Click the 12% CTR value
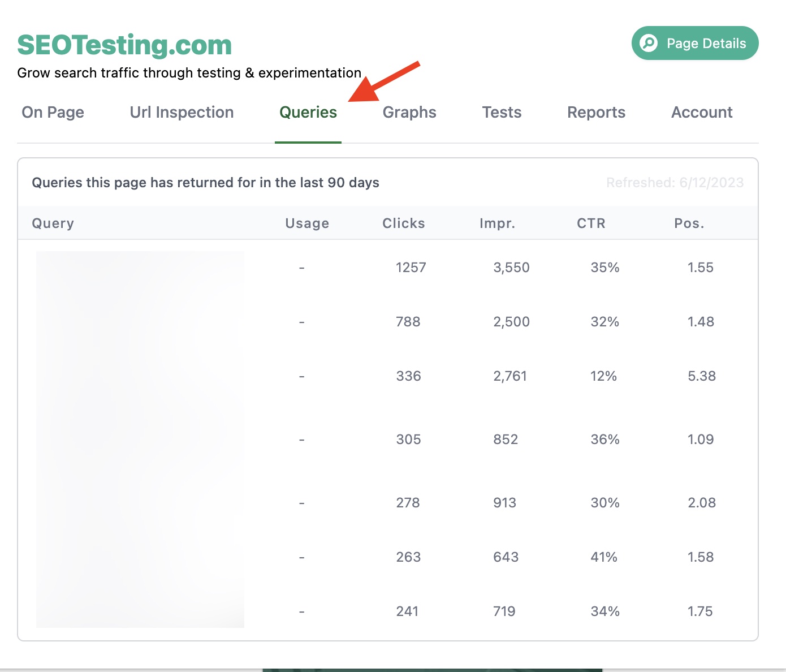 [603, 376]
